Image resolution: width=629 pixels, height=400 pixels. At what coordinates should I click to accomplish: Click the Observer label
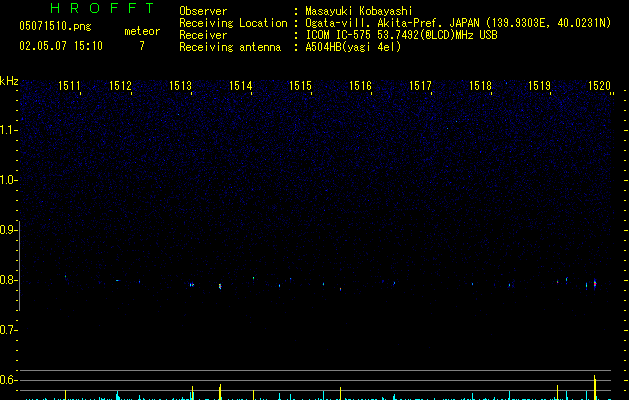click(x=203, y=11)
